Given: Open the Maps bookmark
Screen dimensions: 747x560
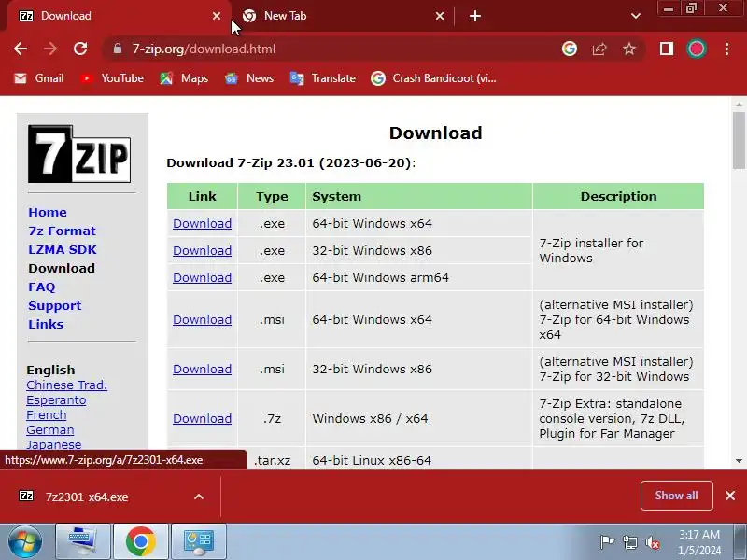Looking at the screenshot, I should tap(184, 78).
